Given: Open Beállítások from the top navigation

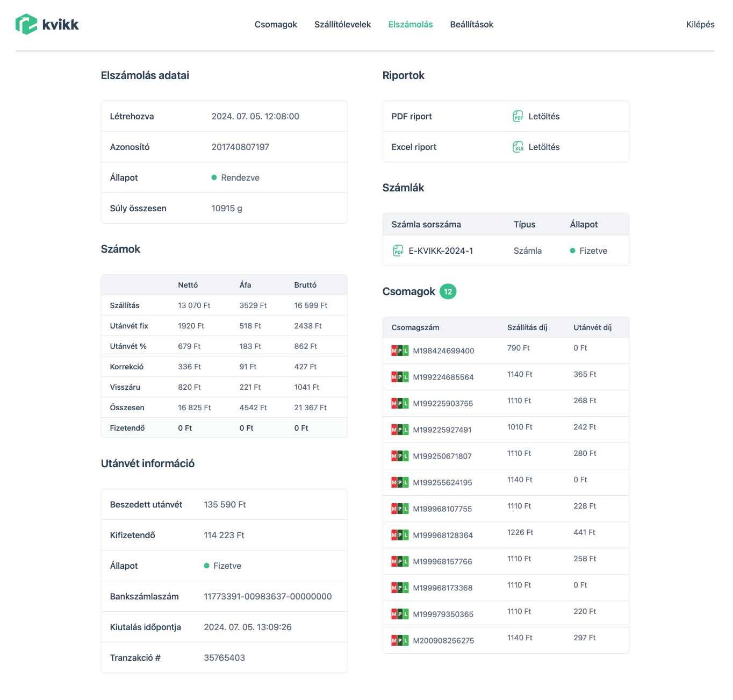Looking at the screenshot, I should click(x=471, y=24).
